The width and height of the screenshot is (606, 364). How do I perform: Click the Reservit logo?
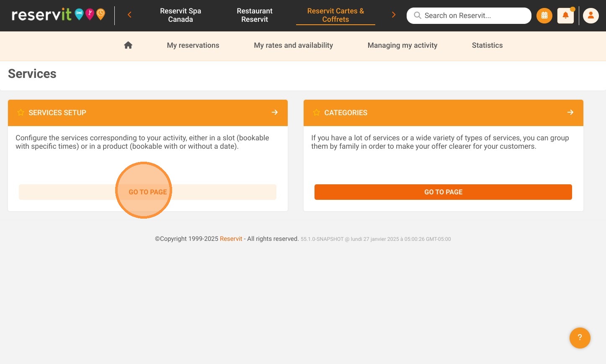coord(58,15)
